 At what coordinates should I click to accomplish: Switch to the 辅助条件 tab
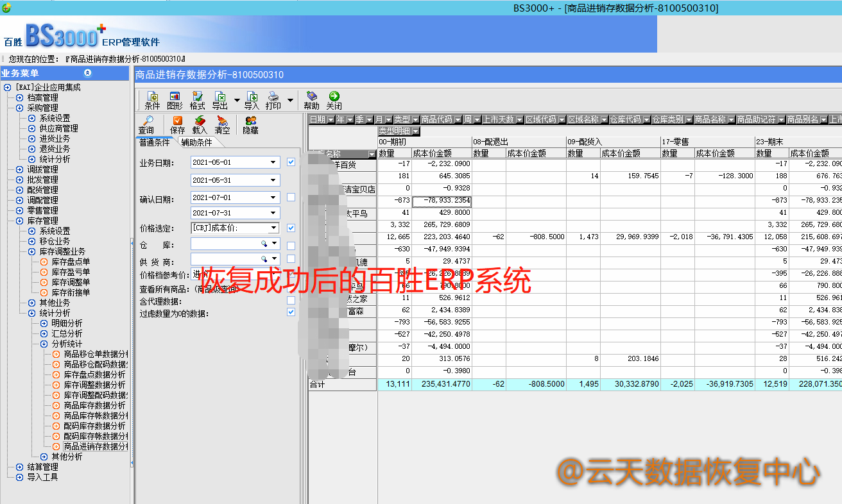click(x=196, y=142)
